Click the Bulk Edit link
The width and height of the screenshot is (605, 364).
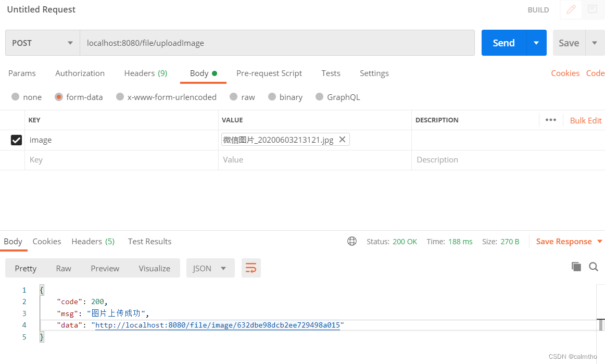[x=586, y=120]
